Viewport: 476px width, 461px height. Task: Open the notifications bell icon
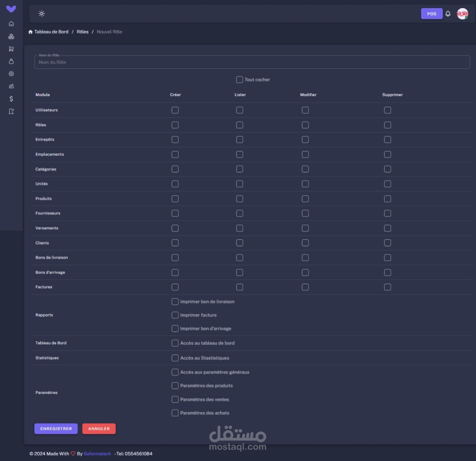(x=448, y=13)
